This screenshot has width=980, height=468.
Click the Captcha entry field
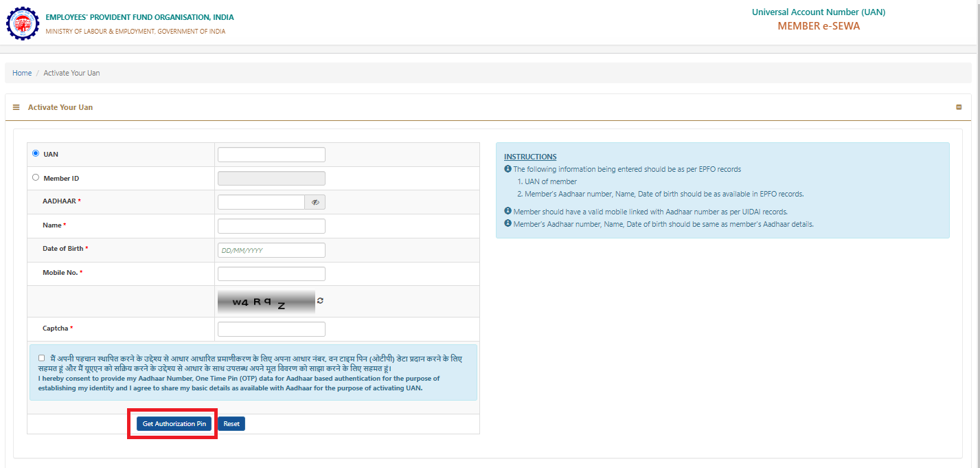pos(271,329)
